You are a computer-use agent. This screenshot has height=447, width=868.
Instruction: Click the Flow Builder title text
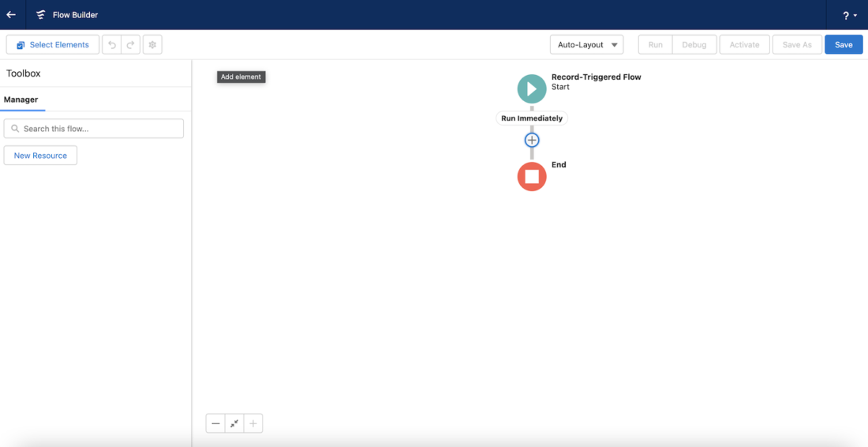tap(75, 15)
